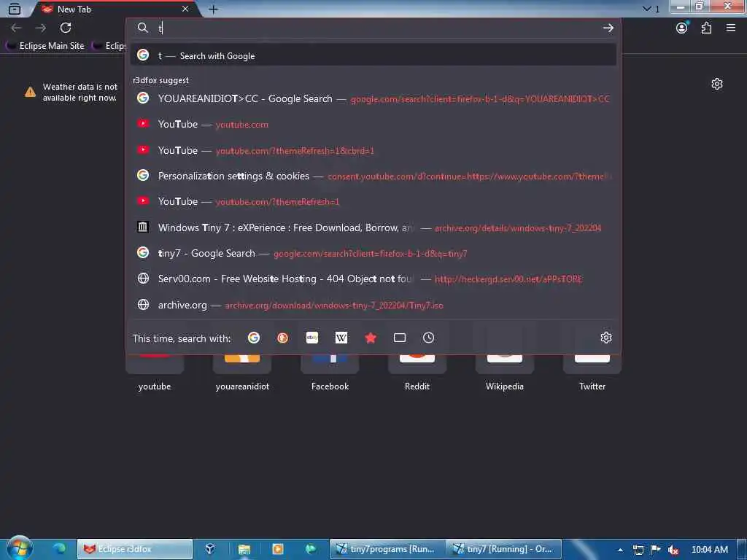This screenshot has width=747, height=560.
Task: Open the hamburger application menu
Action: [731, 28]
